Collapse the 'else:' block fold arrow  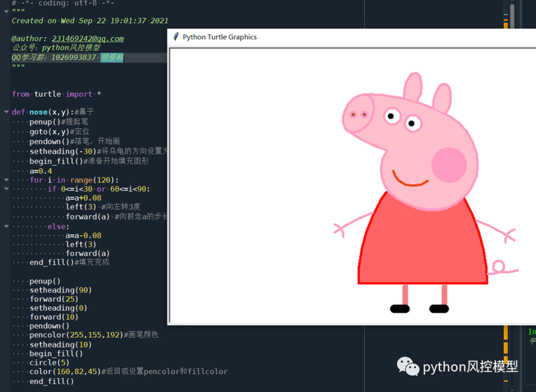(x=6, y=226)
